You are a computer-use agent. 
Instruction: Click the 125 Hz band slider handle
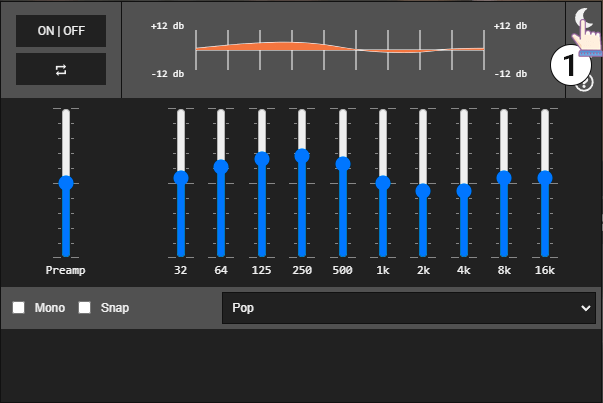[262, 159]
